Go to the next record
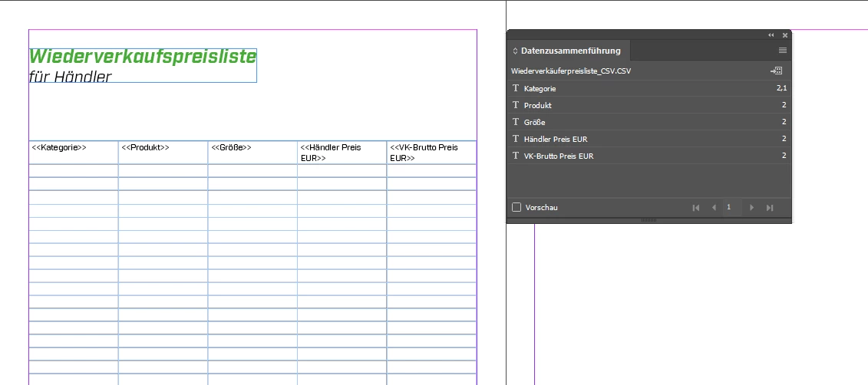This screenshot has height=385, width=868. (751, 207)
